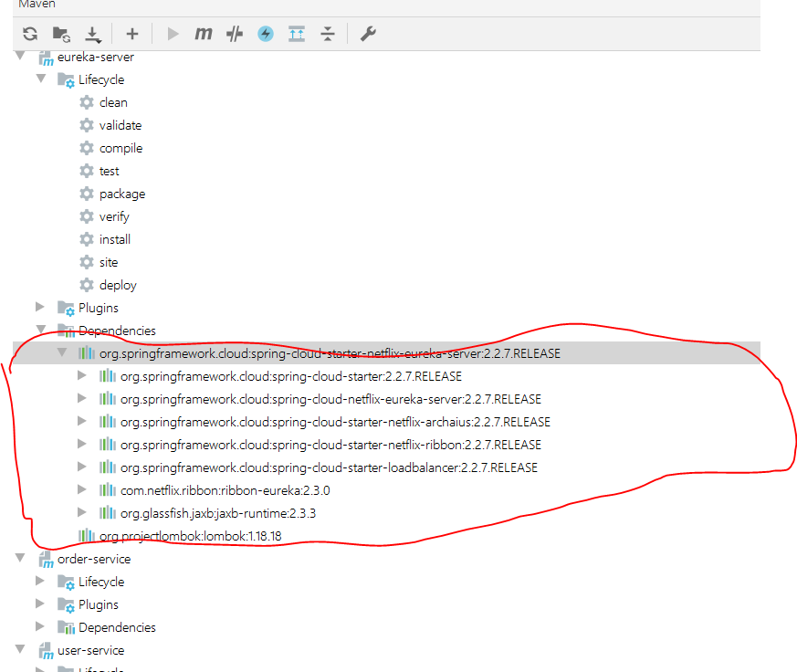Toggle Skip Tests mode icon
The image size is (797, 672).
pyautogui.click(x=235, y=34)
